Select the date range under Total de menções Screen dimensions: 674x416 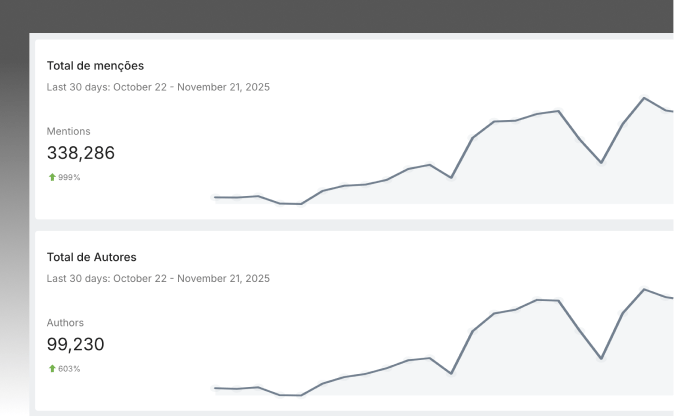click(158, 87)
